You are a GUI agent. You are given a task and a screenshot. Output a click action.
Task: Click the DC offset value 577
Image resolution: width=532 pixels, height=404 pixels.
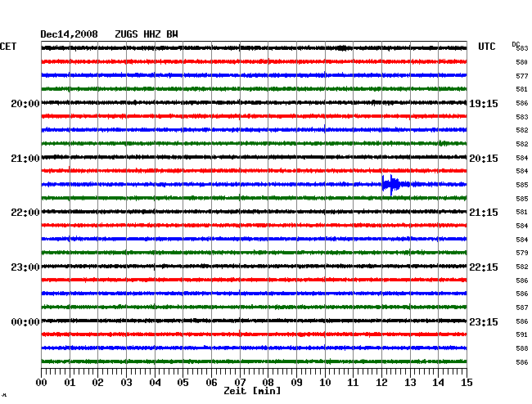point(522,76)
